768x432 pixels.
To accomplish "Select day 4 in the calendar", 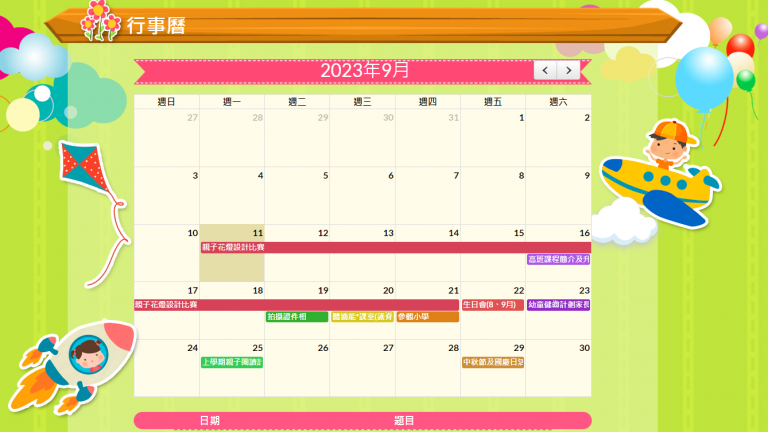I will pyautogui.click(x=232, y=195).
